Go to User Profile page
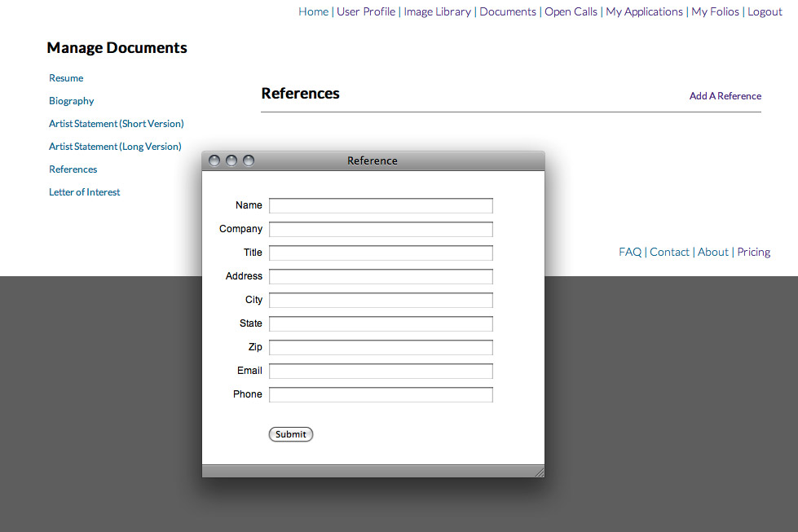This screenshot has height=532, width=798. [x=366, y=11]
